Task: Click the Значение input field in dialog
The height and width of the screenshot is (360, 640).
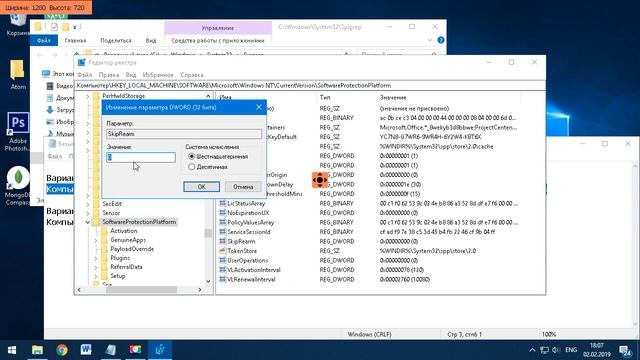Action: pyautogui.click(x=141, y=157)
